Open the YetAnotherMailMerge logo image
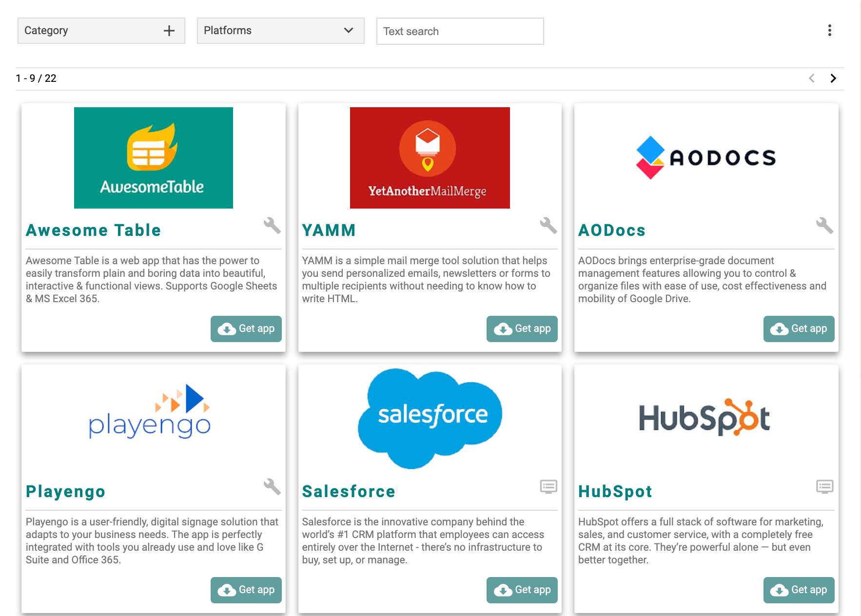861x616 pixels. point(430,158)
